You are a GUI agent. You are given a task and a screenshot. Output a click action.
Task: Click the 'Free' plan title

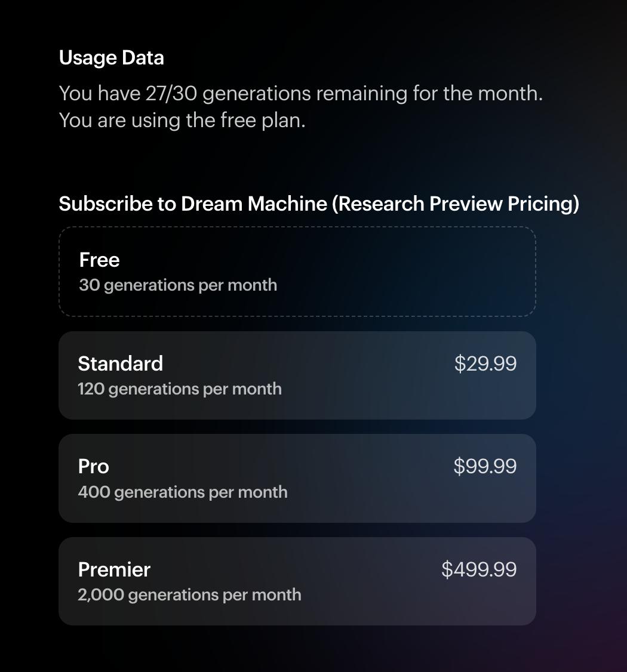point(99,260)
